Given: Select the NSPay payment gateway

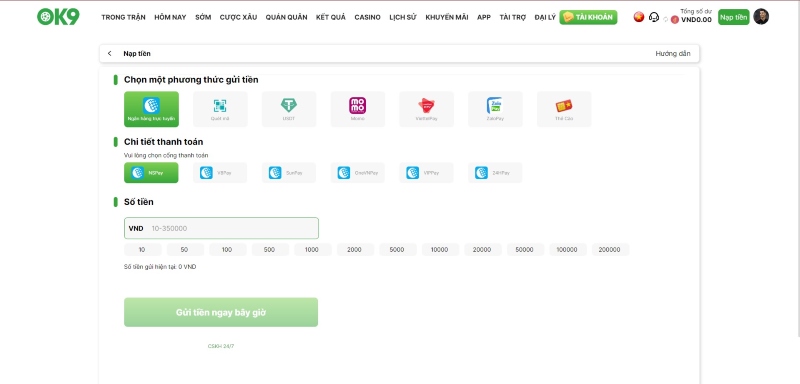Looking at the screenshot, I should [x=151, y=173].
